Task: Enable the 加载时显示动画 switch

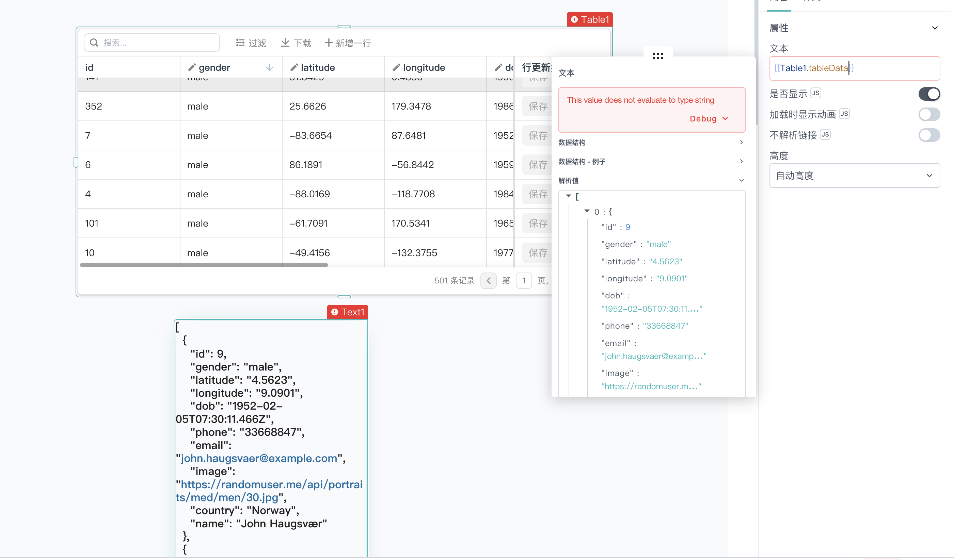Action: [929, 114]
